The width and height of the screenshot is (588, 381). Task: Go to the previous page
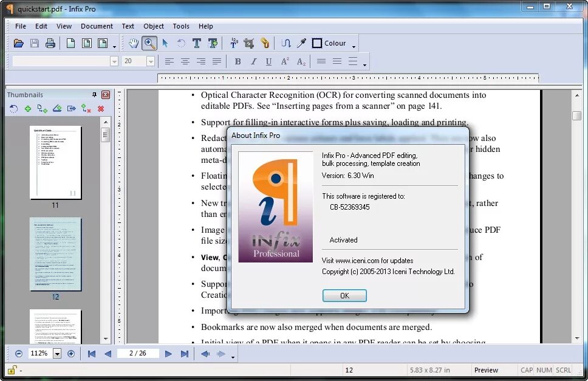(x=108, y=354)
